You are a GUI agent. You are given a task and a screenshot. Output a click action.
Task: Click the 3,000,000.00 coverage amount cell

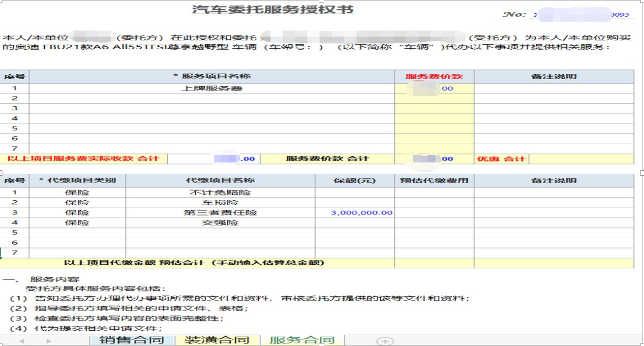tap(362, 213)
